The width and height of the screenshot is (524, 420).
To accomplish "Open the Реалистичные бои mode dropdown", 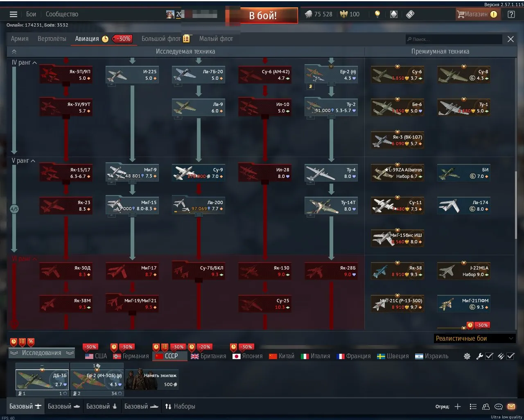I will pyautogui.click(x=474, y=339).
